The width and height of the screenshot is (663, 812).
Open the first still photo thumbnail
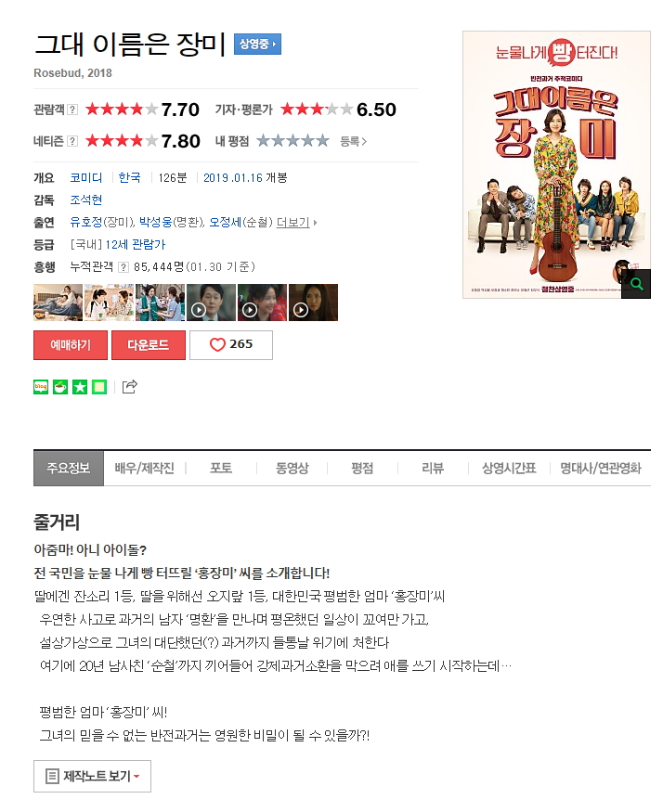58,303
